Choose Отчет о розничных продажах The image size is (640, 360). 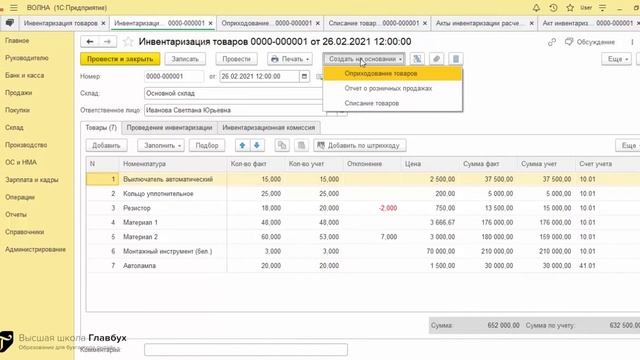coord(393,88)
